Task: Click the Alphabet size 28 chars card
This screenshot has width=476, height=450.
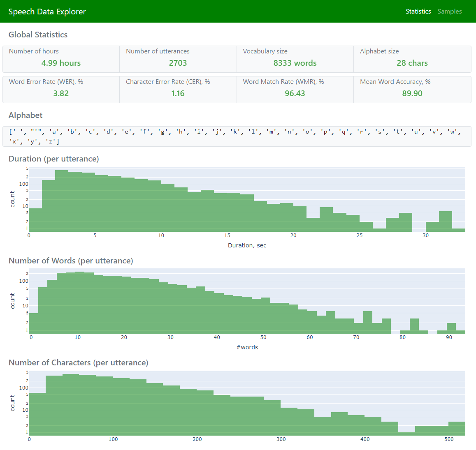Action: tap(412, 59)
